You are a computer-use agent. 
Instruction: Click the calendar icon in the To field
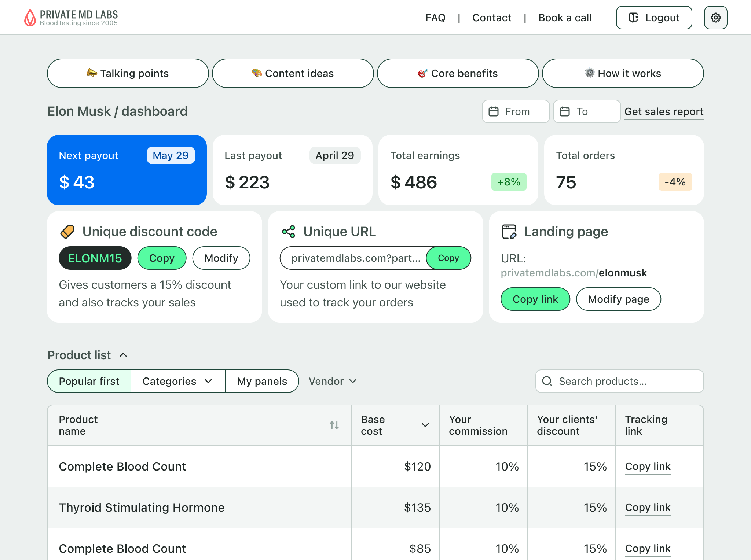(x=564, y=111)
